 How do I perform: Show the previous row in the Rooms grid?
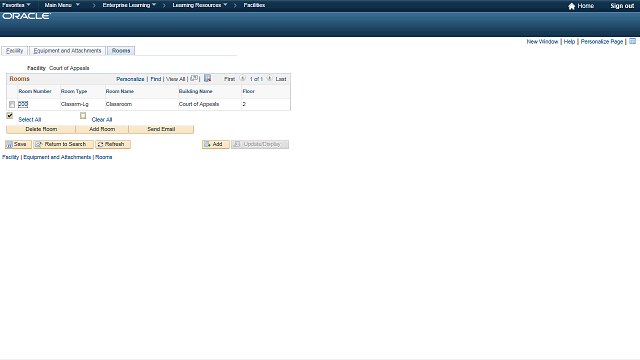coord(242,78)
